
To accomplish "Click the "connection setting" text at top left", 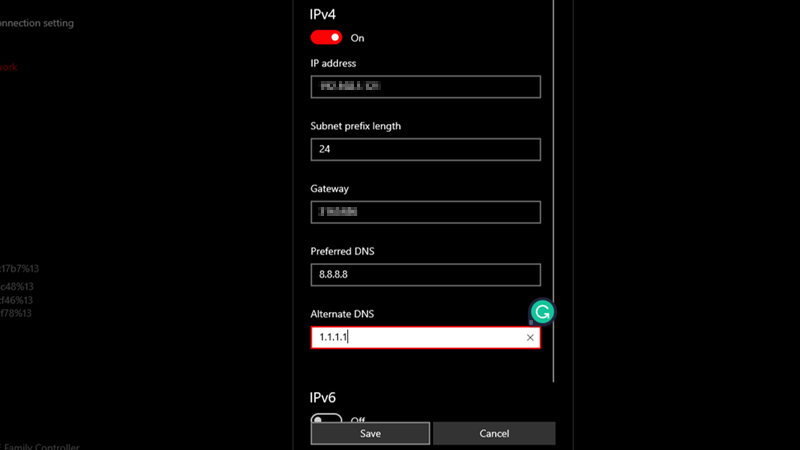I will (37, 23).
